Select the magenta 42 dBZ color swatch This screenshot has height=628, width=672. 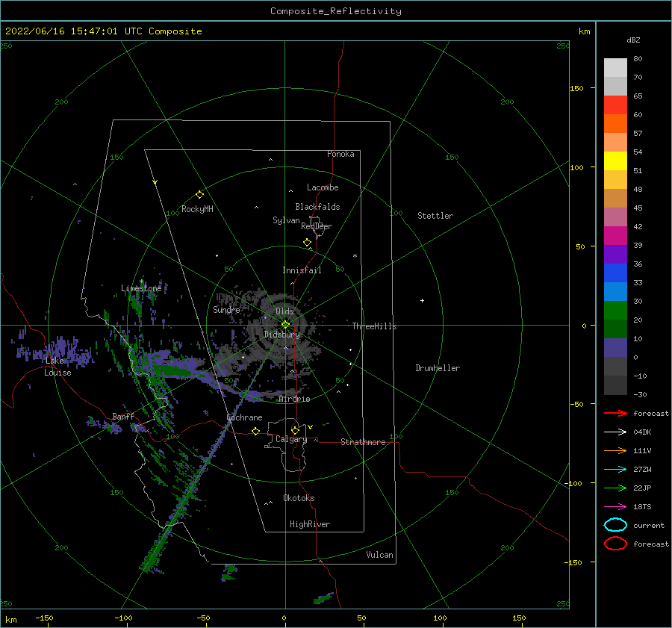[x=615, y=236]
